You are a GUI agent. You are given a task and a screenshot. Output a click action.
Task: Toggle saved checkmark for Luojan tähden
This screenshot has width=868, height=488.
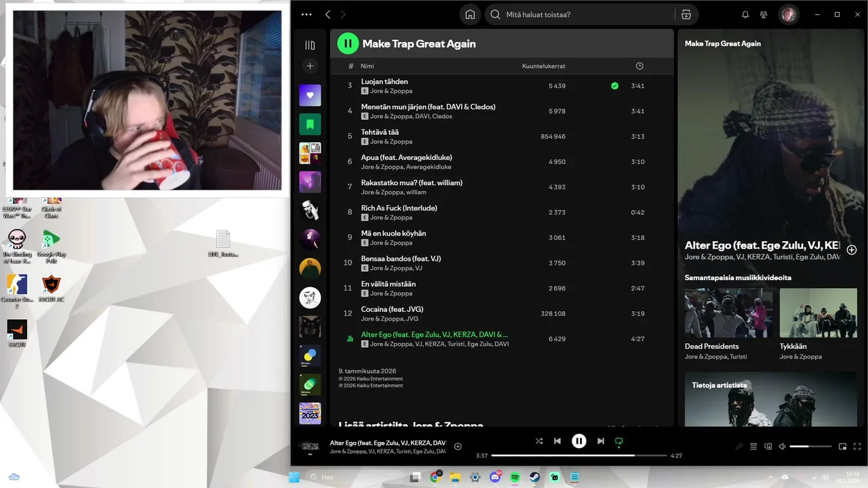pos(614,86)
